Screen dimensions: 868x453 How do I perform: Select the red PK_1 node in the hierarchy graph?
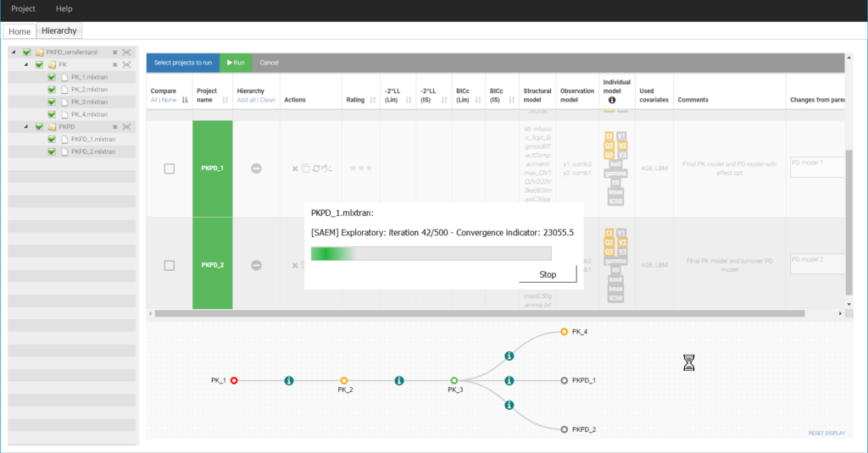tap(234, 381)
